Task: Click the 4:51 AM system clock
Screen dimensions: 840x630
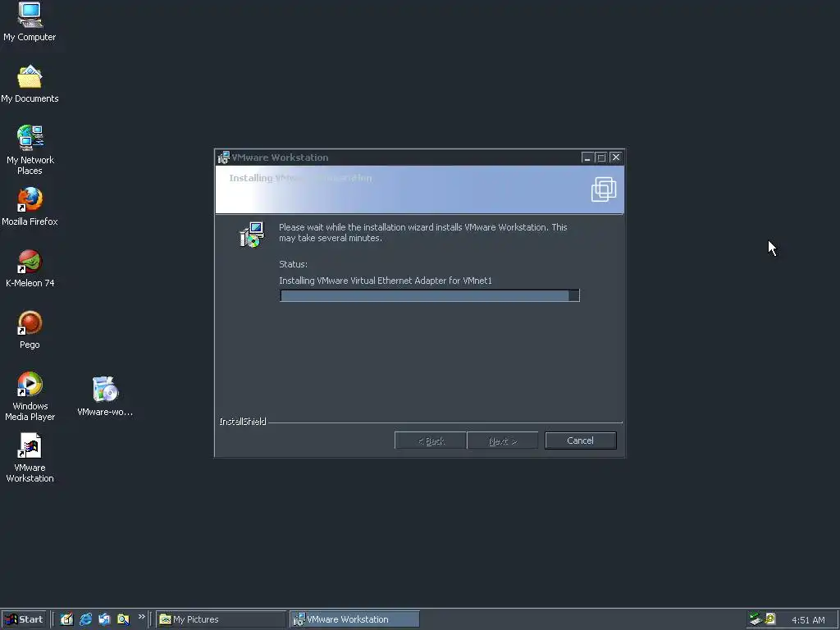Action: coord(808,620)
